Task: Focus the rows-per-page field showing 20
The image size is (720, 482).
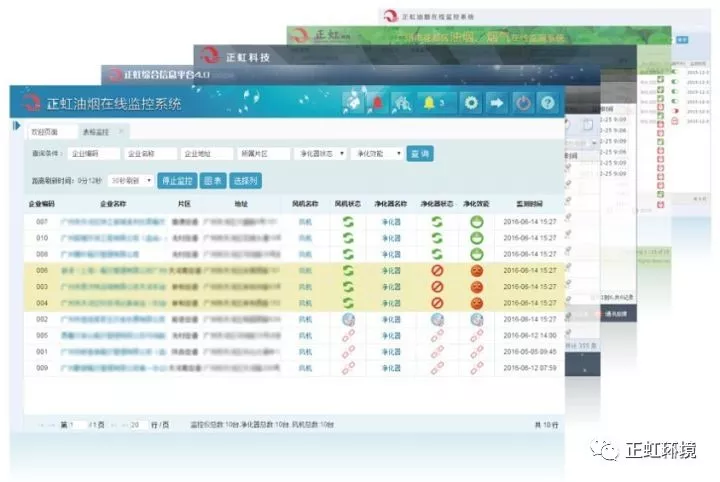Action: click(x=137, y=425)
